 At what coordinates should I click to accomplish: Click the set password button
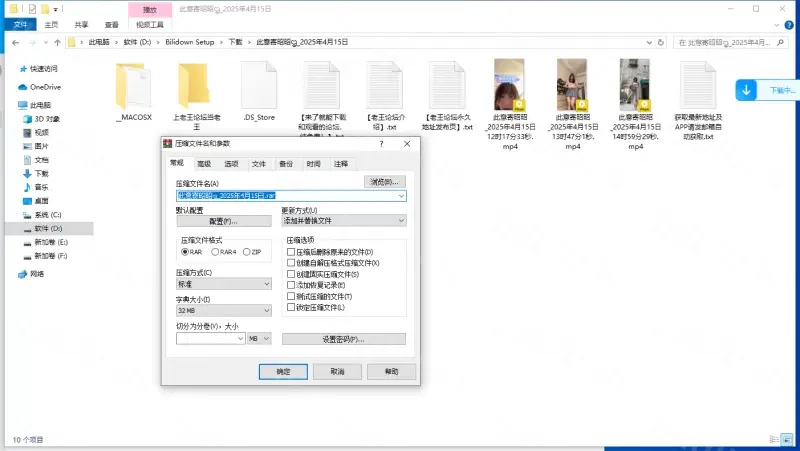pos(343,339)
